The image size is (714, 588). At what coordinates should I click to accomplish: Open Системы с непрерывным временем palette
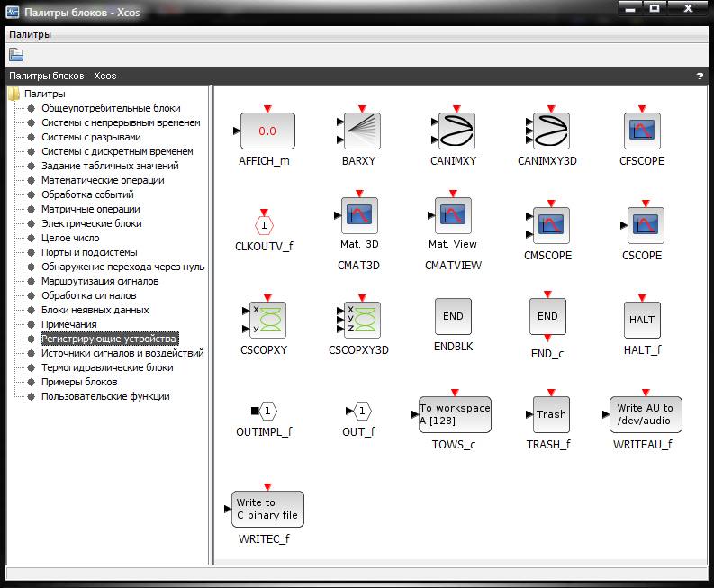(122, 123)
